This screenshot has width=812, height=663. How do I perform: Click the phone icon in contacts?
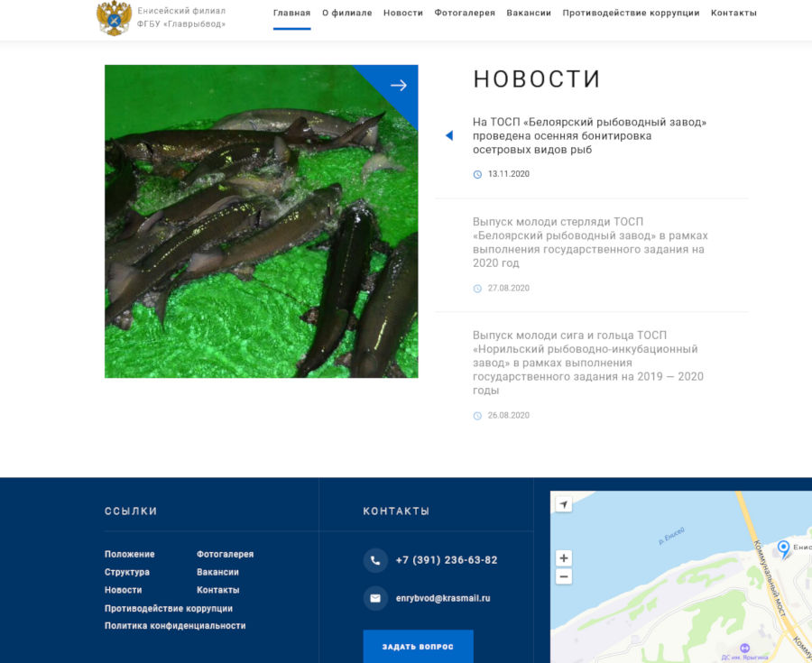pos(375,560)
